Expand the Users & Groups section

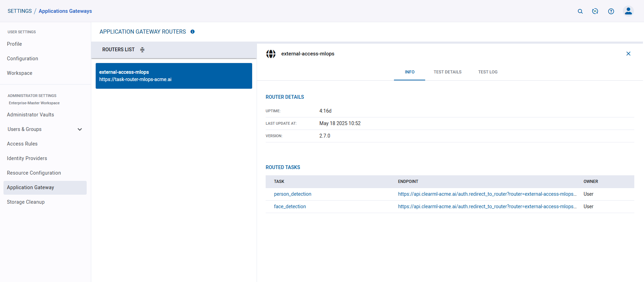coord(80,130)
